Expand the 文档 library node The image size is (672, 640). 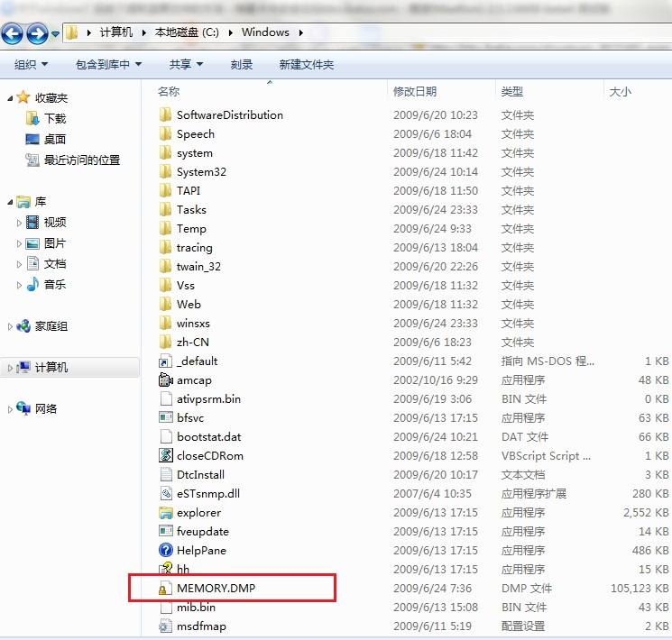point(19,264)
